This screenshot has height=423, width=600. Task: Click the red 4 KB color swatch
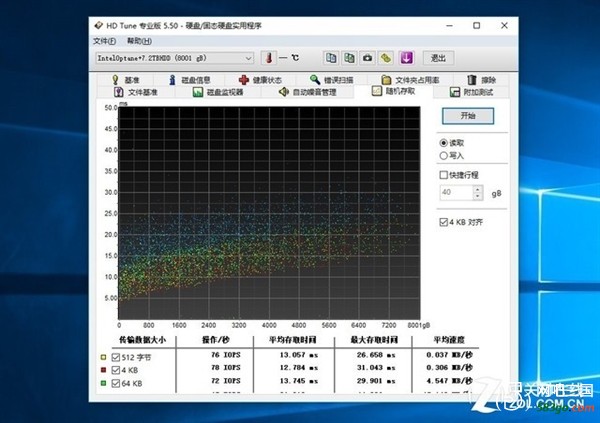pos(103,370)
